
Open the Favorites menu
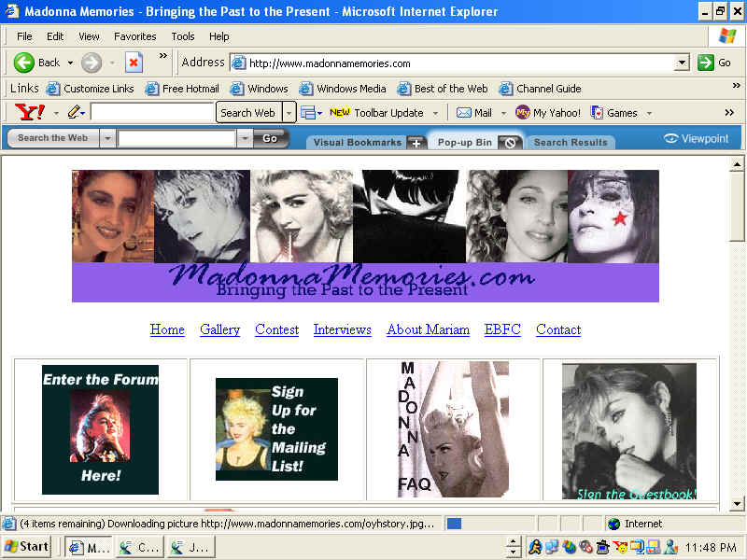coord(134,36)
